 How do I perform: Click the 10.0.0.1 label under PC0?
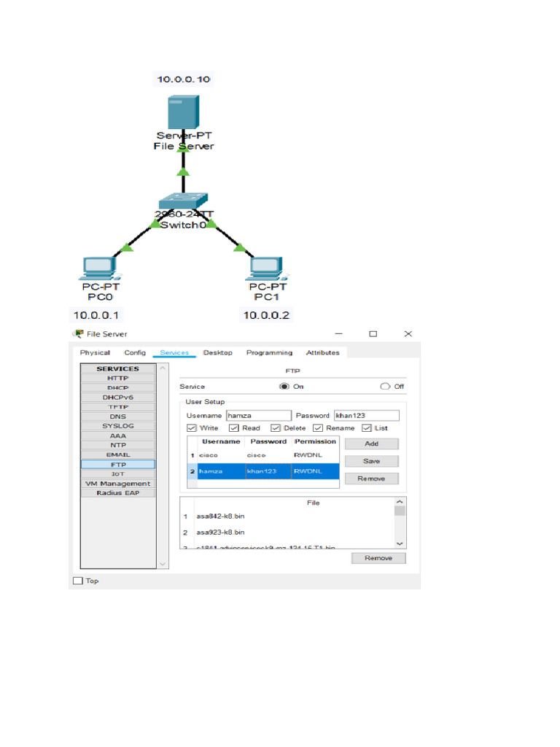[x=96, y=315]
